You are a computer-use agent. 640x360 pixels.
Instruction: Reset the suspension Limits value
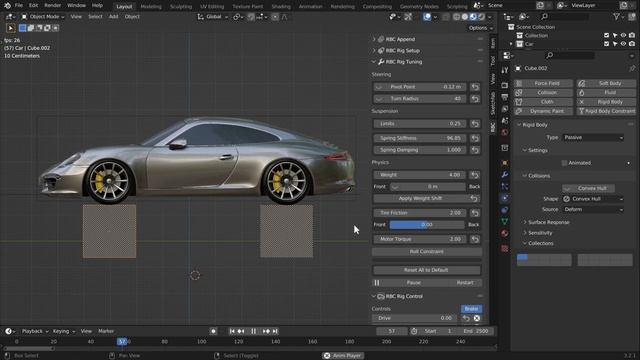point(475,124)
